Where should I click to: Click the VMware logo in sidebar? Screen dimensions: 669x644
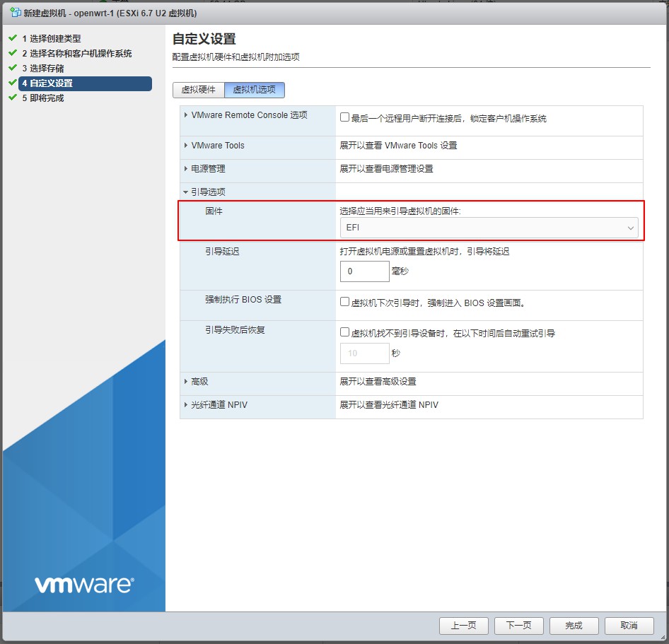click(x=83, y=584)
